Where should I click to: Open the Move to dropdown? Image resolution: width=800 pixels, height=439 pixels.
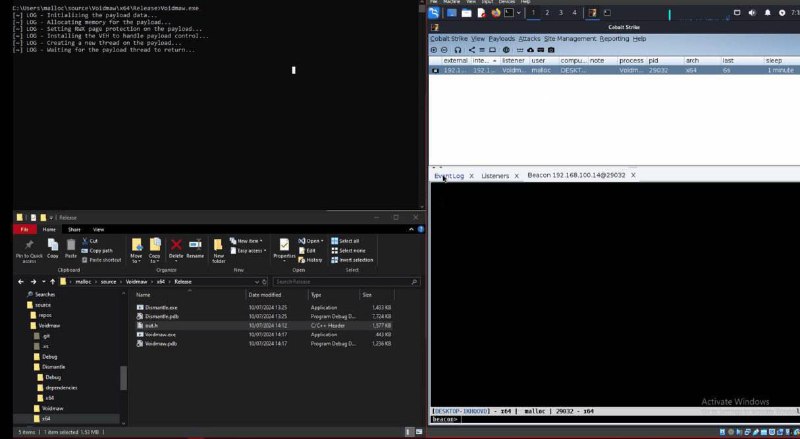click(x=136, y=251)
